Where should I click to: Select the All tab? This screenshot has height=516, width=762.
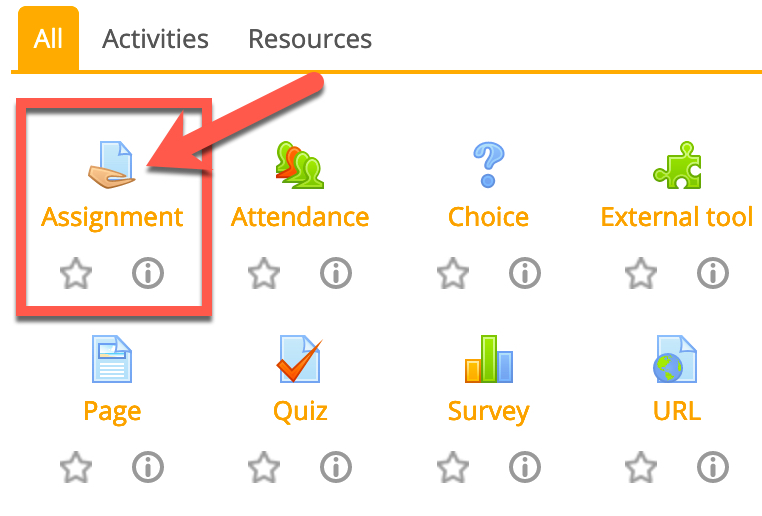(x=48, y=39)
